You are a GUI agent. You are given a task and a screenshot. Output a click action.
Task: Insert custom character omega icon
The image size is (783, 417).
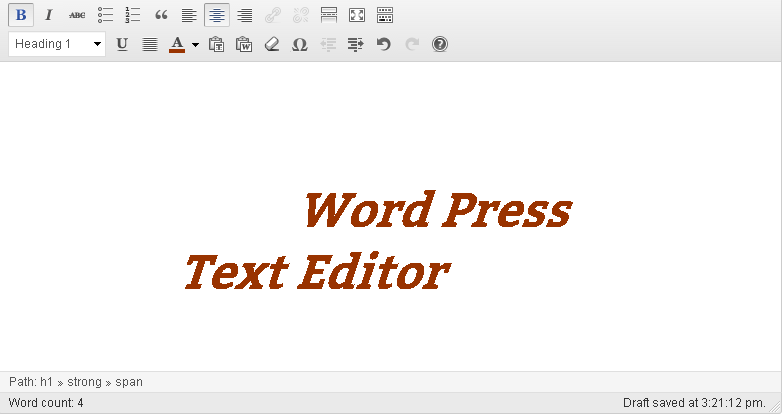[x=300, y=44]
